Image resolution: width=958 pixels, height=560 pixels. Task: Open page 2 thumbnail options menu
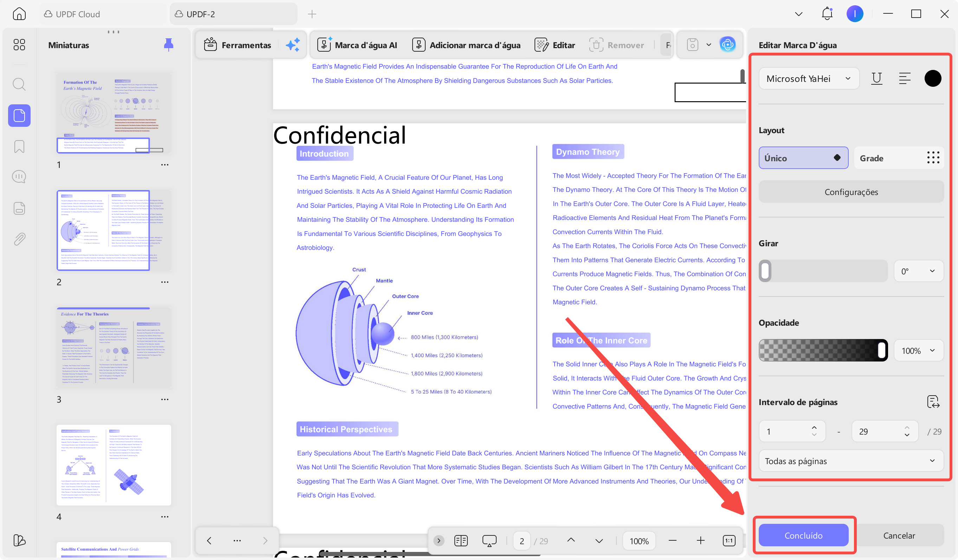[164, 282]
